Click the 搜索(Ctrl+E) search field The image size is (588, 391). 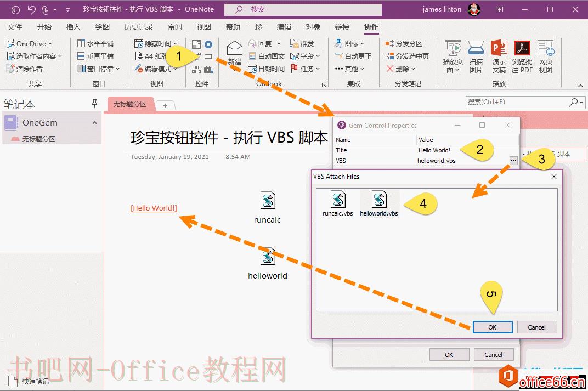coord(525,102)
